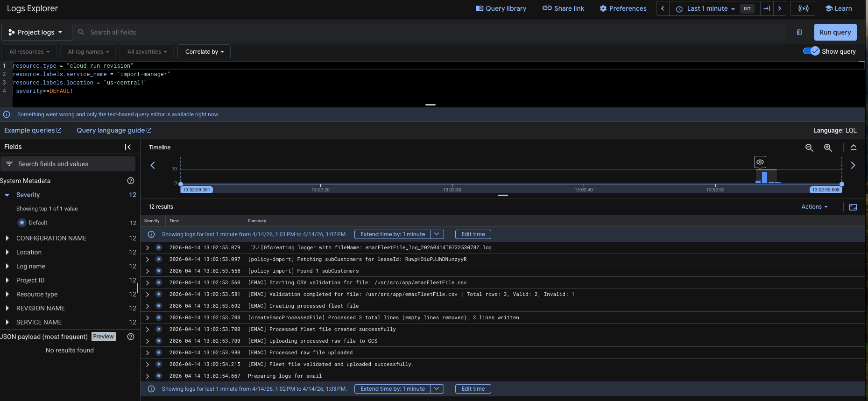868x401 pixels.
Task: Go to previous time range arrow
Action: pos(663,8)
